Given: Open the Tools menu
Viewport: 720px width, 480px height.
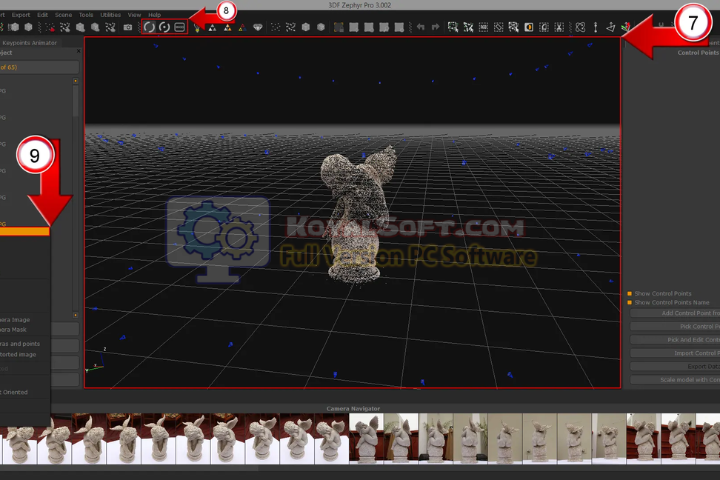Looking at the screenshot, I should [86, 15].
